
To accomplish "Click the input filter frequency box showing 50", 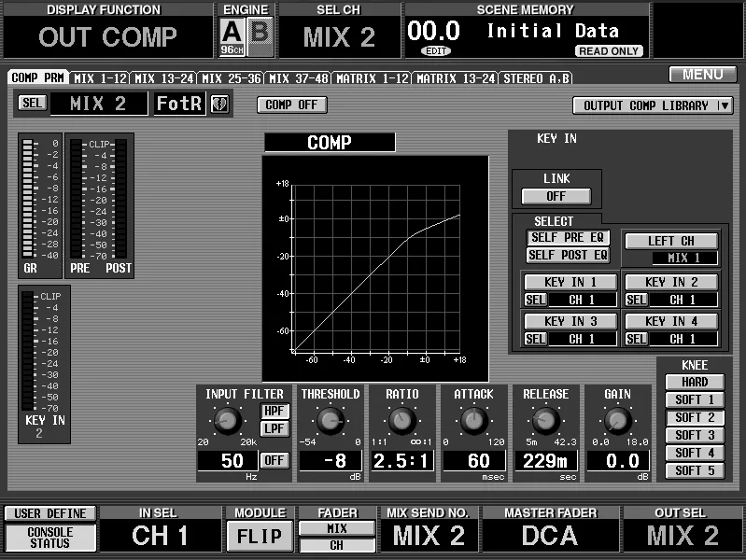I will coord(228,460).
